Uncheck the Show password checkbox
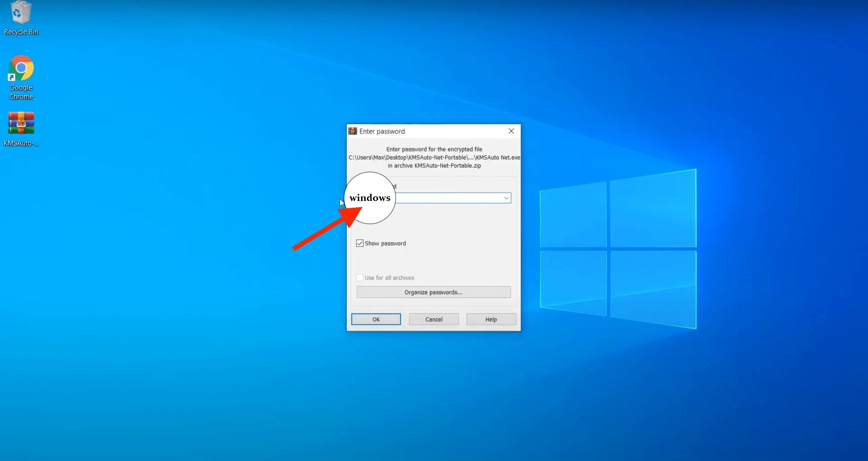The width and height of the screenshot is (868, 461). 360,243
